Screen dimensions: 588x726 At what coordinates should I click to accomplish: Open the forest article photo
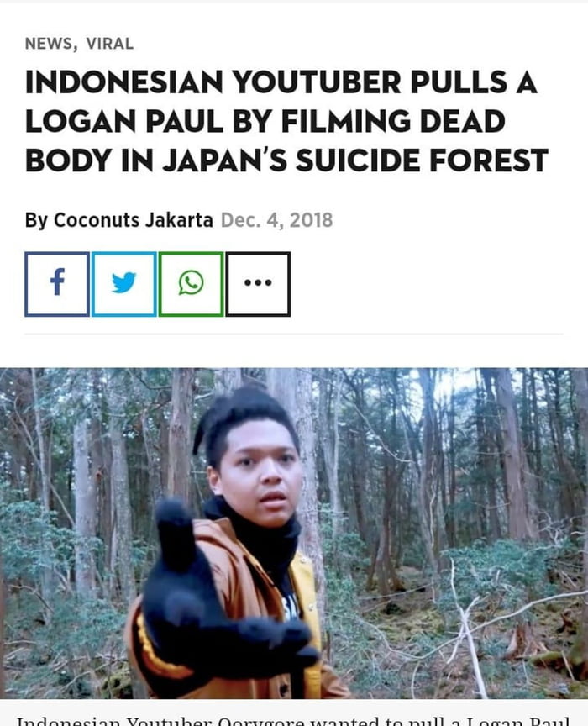pos(294,534)
